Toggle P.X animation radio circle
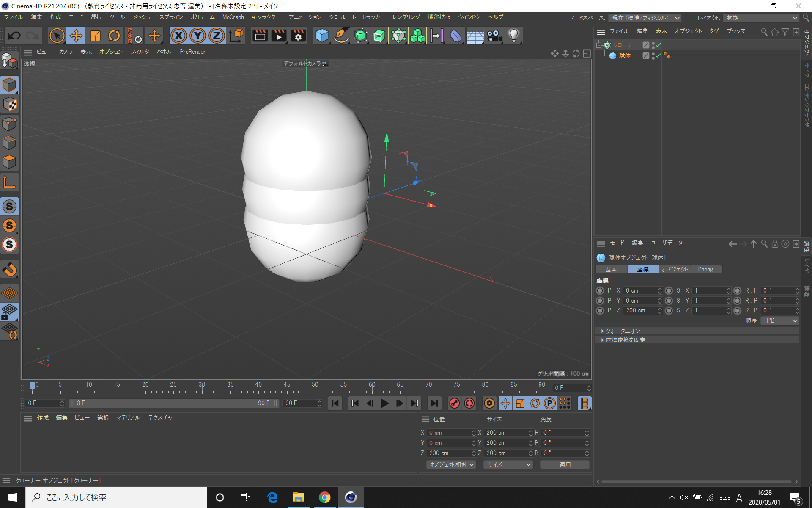 (x=600, y=290)
